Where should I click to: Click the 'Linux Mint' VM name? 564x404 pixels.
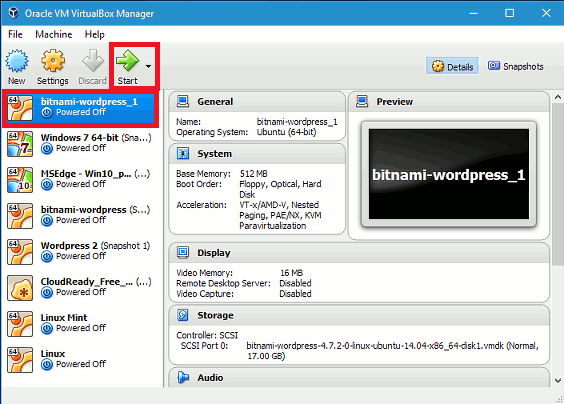click(x=64, y=318)
